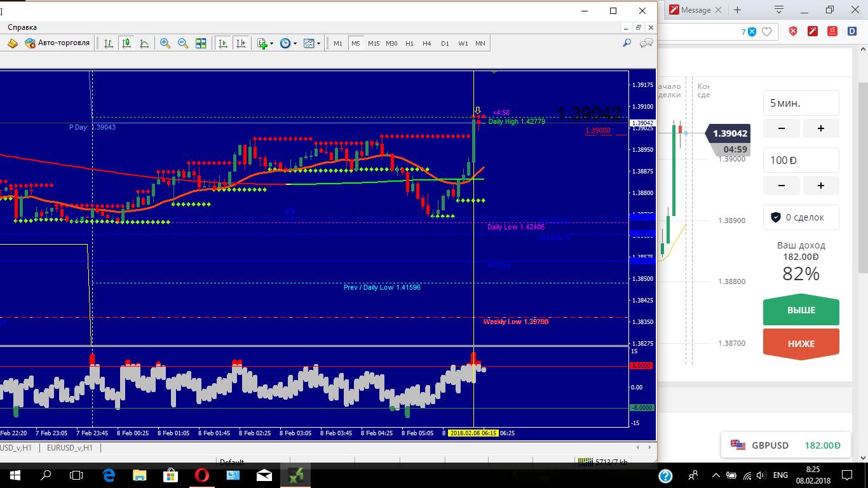Click the gold coins new order icon
The width and height of the screenshot is (868, 488).
13,43
